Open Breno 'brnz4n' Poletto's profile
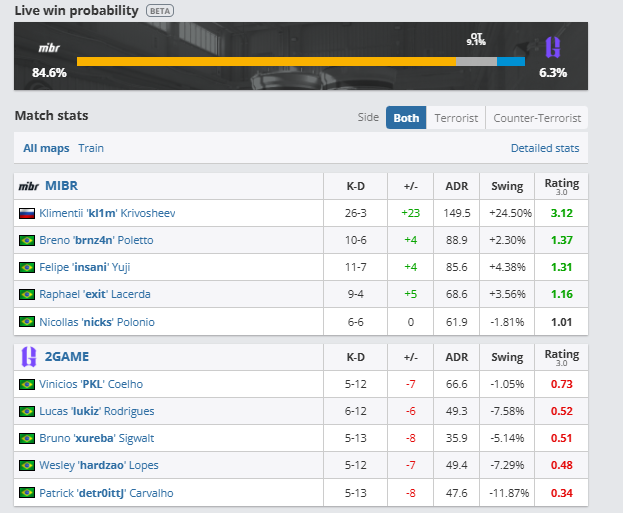Viewport: 623px width, 513px height. 96,240
